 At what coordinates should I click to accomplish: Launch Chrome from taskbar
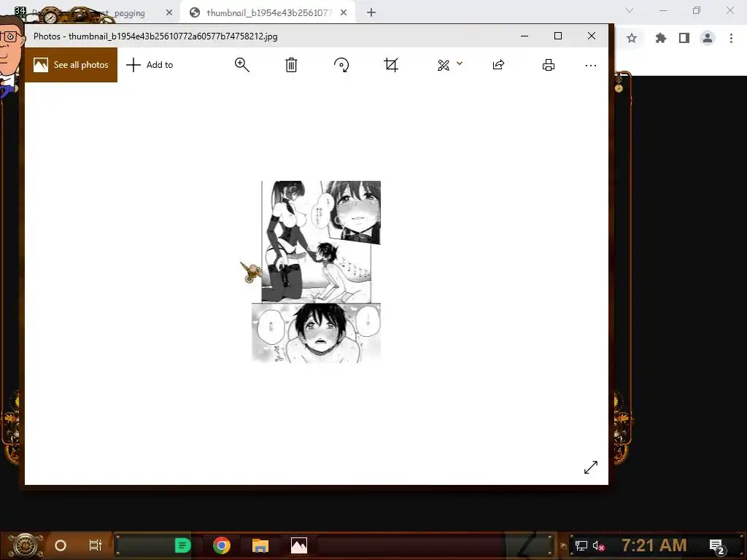point(222,545)
